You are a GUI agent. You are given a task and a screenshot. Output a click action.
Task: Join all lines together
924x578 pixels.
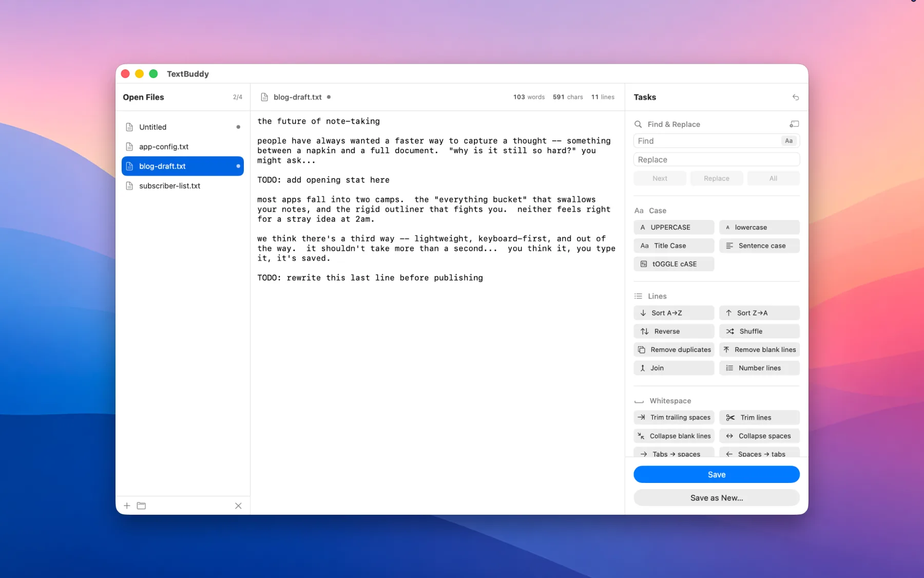pos(674,368)
